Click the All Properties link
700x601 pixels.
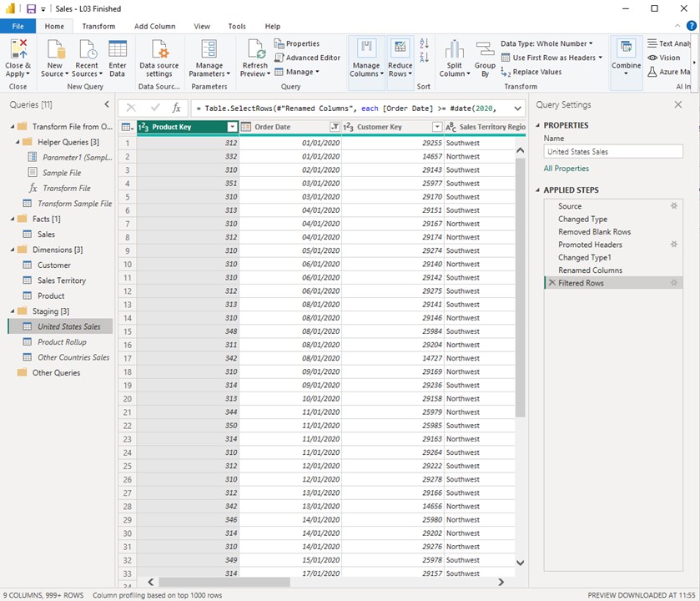566,169
